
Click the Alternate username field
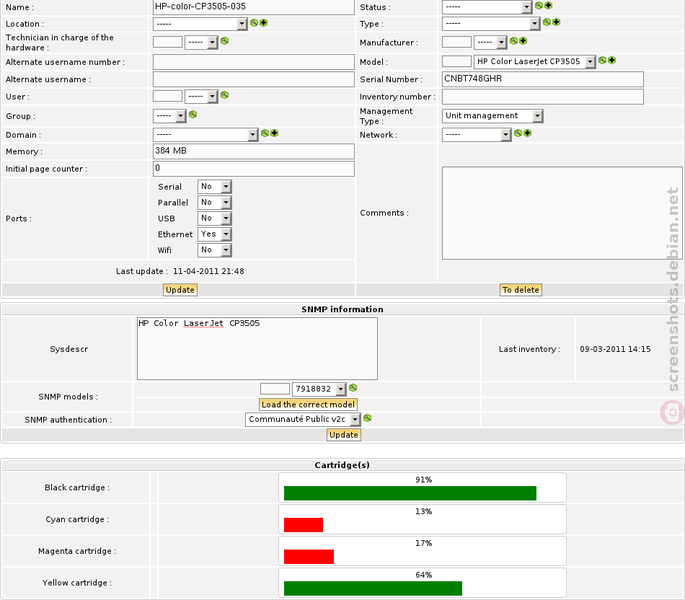pyautogui.click(x=253, y=80)
